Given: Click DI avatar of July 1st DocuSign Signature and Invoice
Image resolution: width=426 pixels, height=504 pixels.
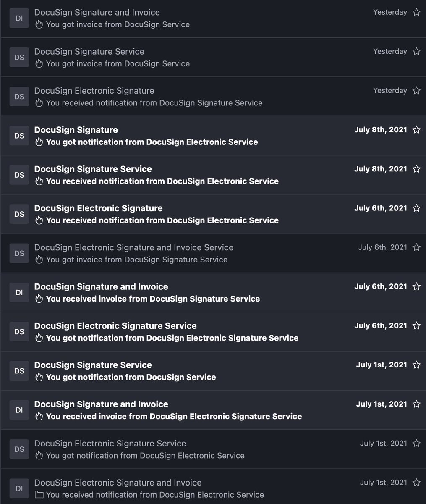Looking at the screenshot, I should click(19, 410).
